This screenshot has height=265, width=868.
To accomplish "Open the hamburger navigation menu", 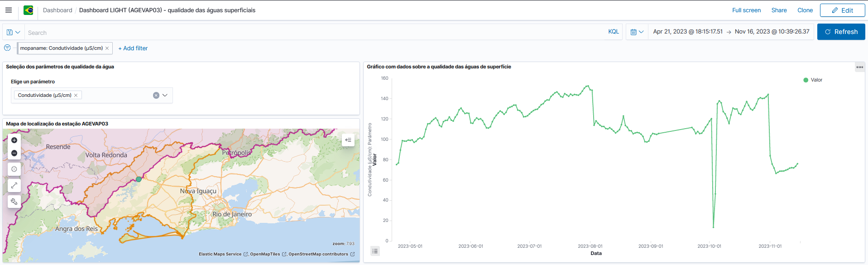I will pyautogui.click(x=9, y=10).
